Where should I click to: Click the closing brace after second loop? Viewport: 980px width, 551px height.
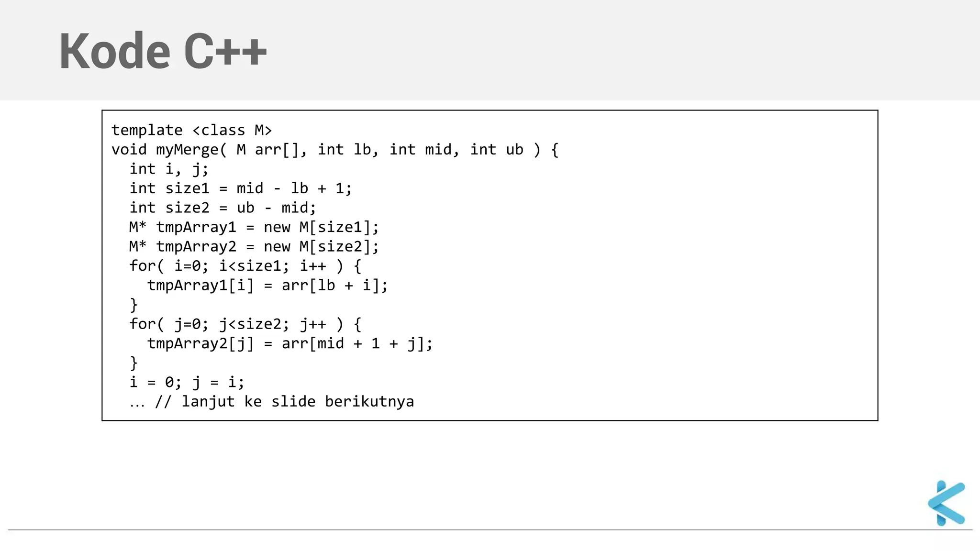(x=134, y=363)
